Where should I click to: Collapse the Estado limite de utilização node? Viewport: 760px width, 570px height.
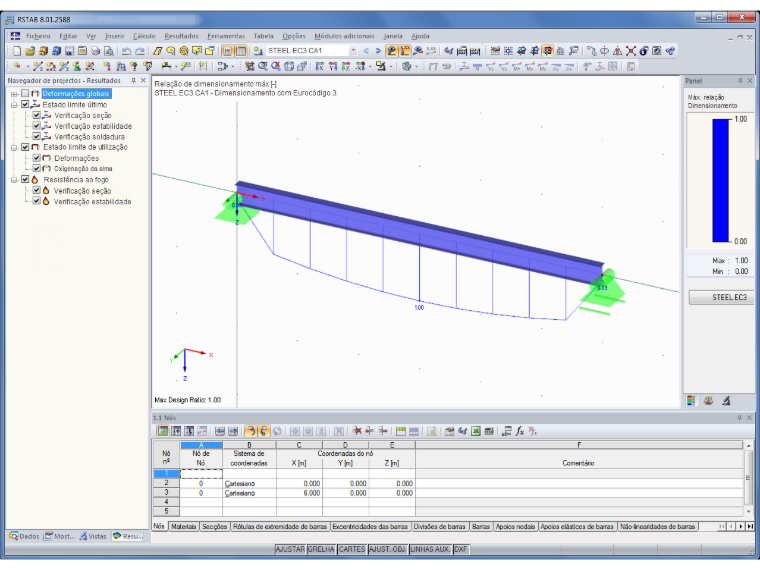coord(14,147)
